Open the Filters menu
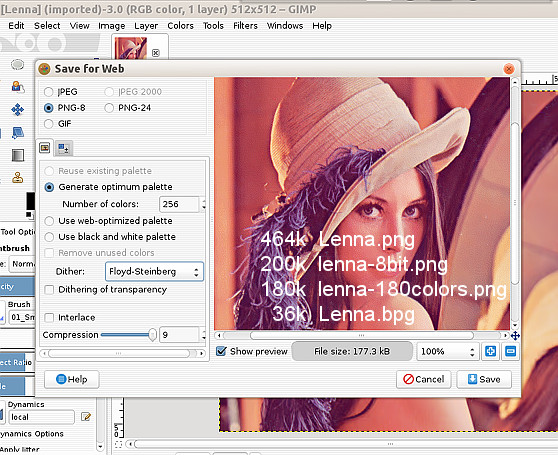Image resolution: width=558 pixels, height=455 pixels. (245, 26)
